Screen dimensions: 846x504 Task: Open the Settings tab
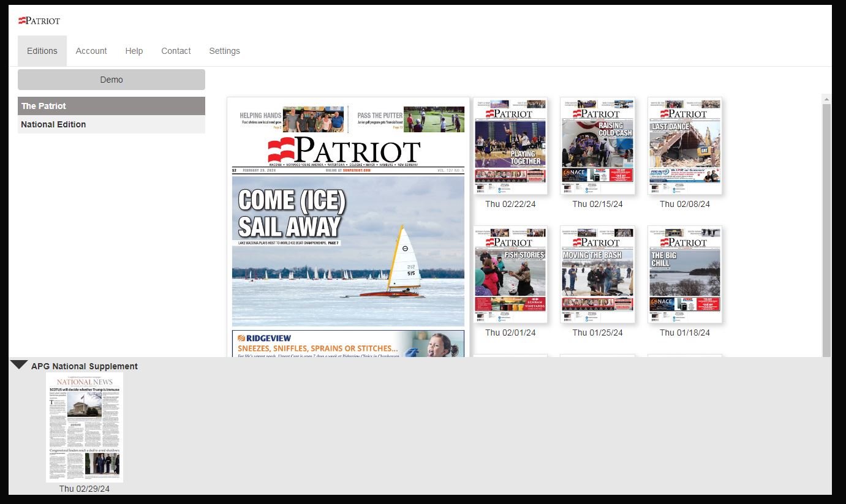coord(224,51)
